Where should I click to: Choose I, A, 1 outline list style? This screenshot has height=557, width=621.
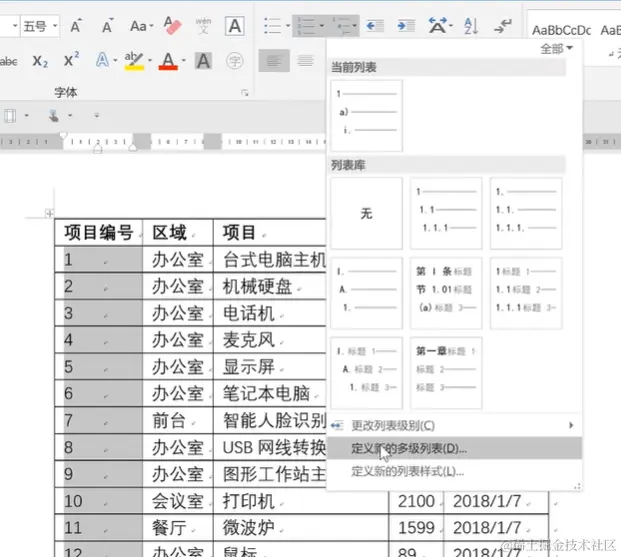(x=366, y=293)
